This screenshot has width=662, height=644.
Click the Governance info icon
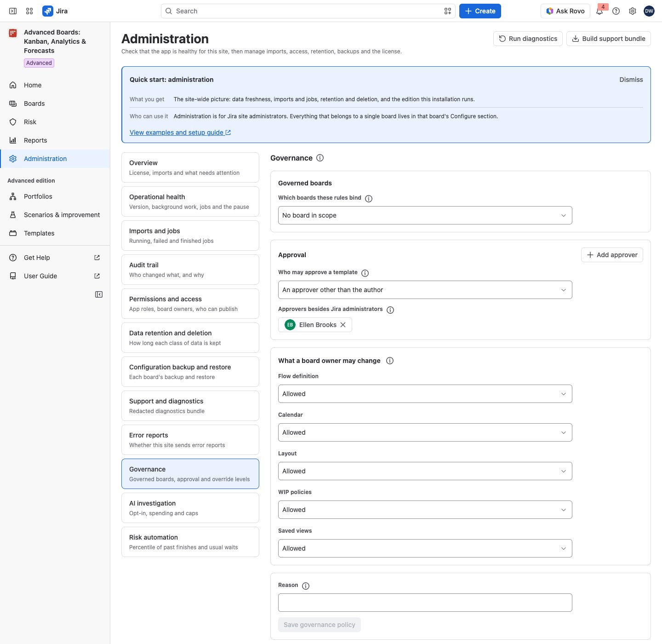click(x=320, y=158)
